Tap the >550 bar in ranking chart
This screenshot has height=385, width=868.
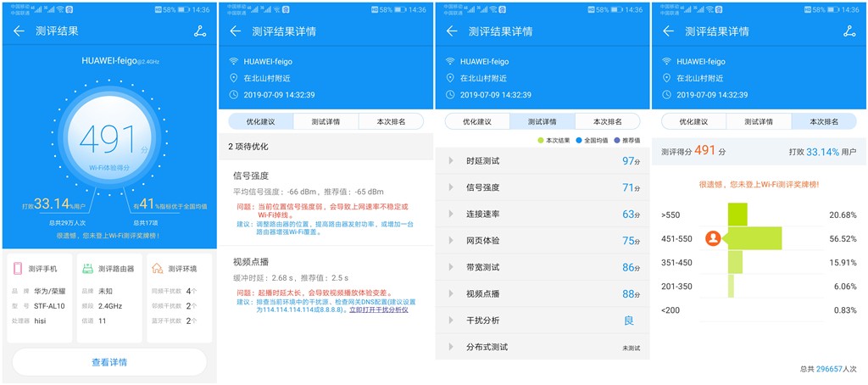tap(737, 215)
